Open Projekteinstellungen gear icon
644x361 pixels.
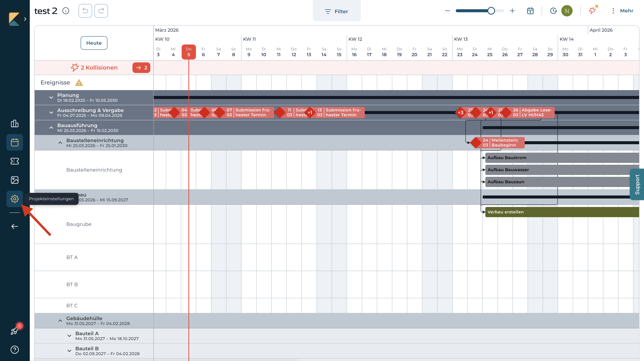[x=15, y=199]
